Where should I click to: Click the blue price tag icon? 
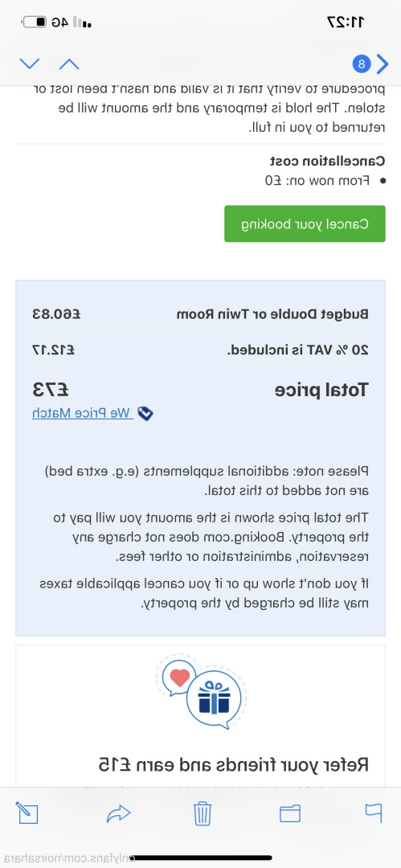145,414
